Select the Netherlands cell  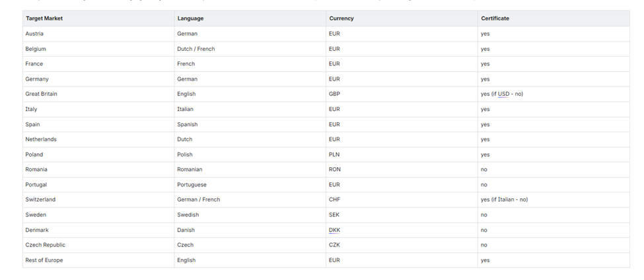pos(41,139)
